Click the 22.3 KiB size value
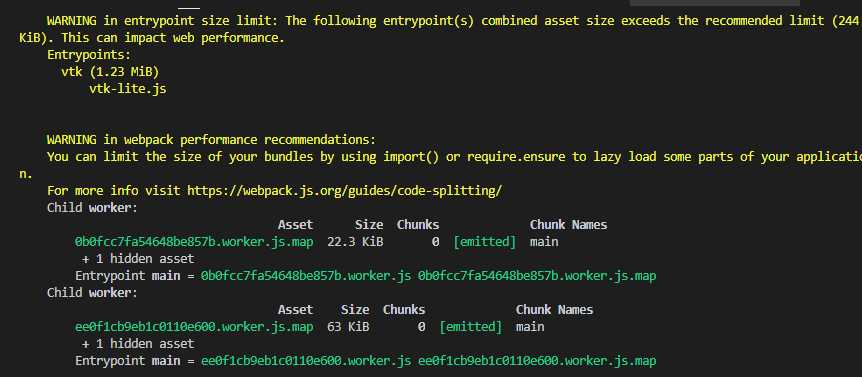 355,242
